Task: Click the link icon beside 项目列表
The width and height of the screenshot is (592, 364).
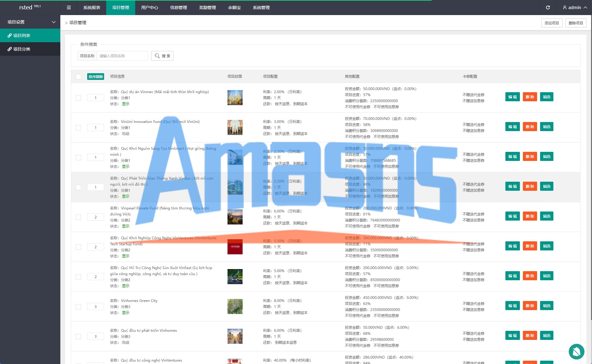Action: pyautogui.click(x=10, y=36)
